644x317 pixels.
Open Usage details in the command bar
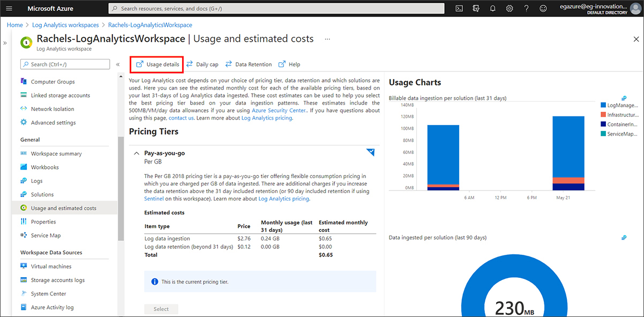click(158, 64)
